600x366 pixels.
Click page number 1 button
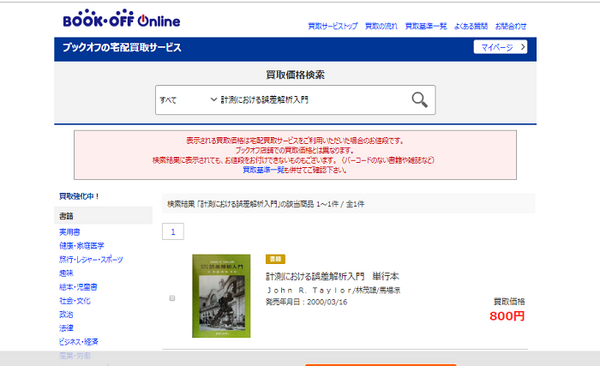click(x=173, y=232)
